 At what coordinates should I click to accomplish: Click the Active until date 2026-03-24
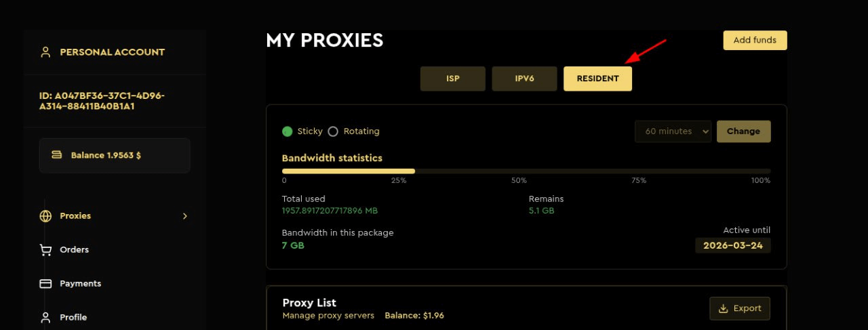733,245
